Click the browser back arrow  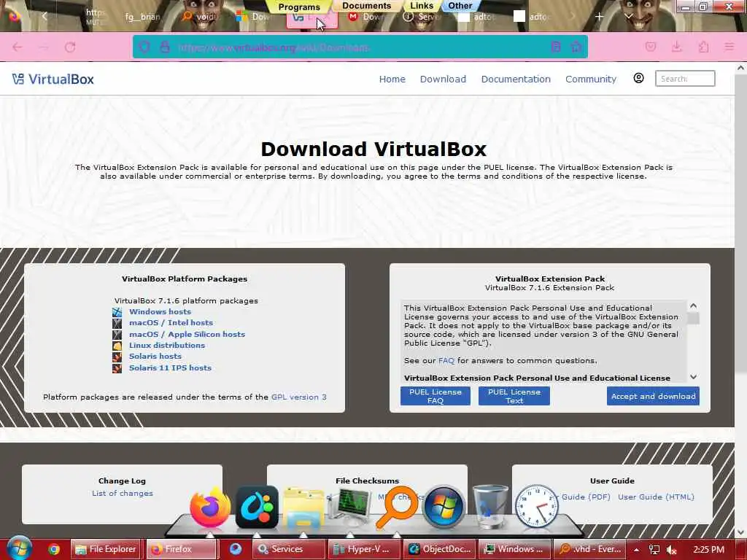coord(18,47)
